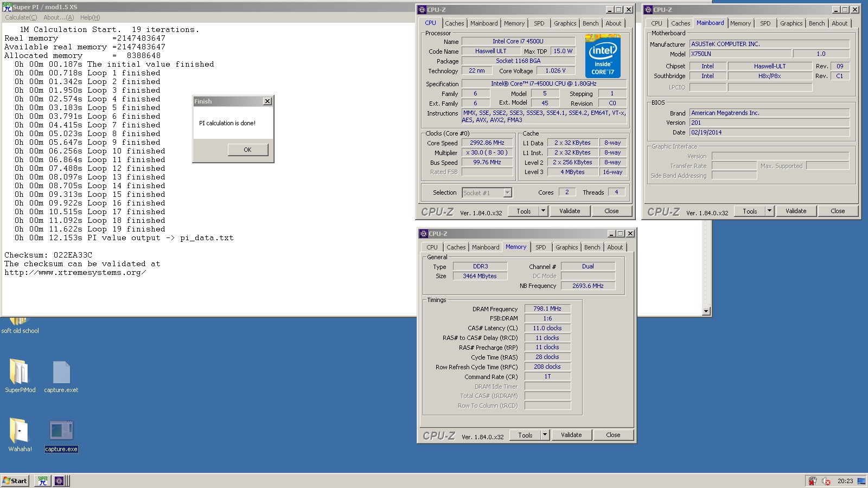Click the CPU-Z Memory window title icon

coord(424,234)
